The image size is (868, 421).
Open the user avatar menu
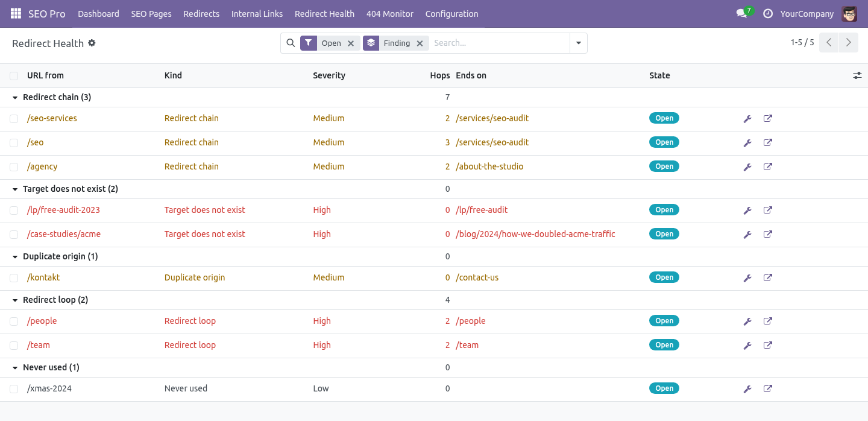pos(849,13)
